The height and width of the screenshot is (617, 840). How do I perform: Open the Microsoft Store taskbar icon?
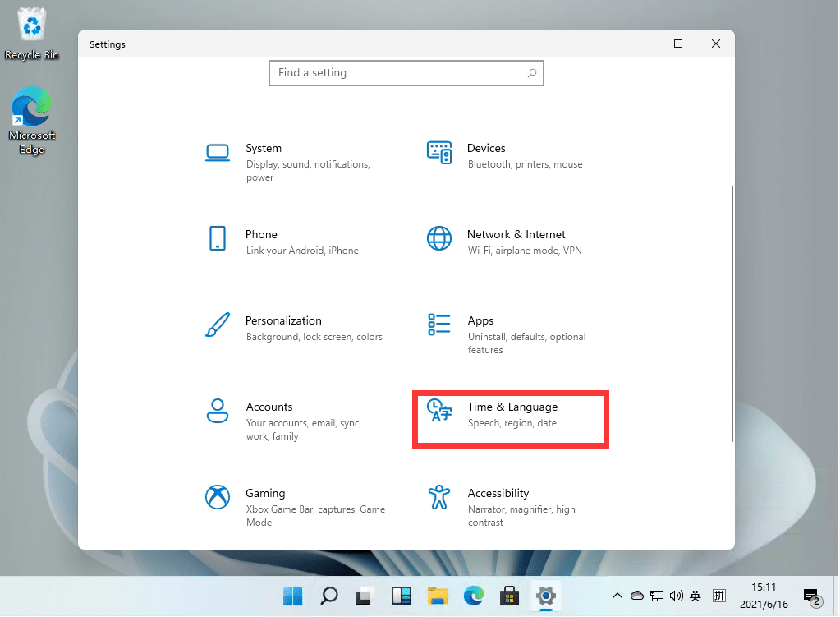click(510, 596)
